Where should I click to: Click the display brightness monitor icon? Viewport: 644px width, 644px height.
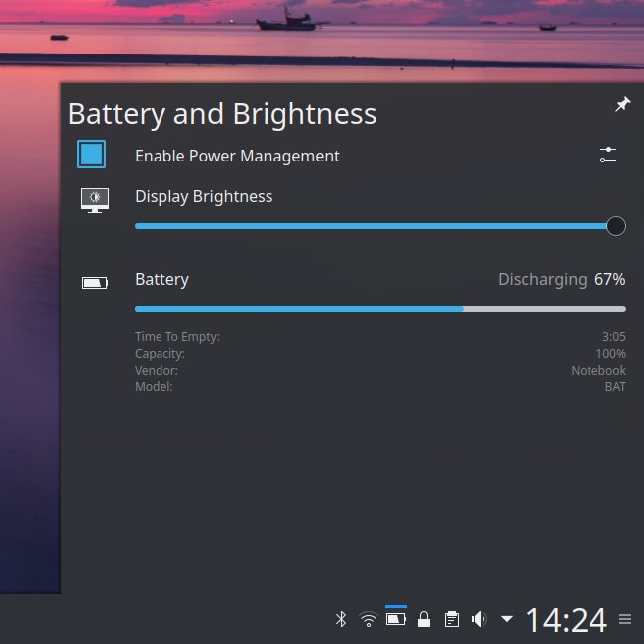[x=95, y=199]
